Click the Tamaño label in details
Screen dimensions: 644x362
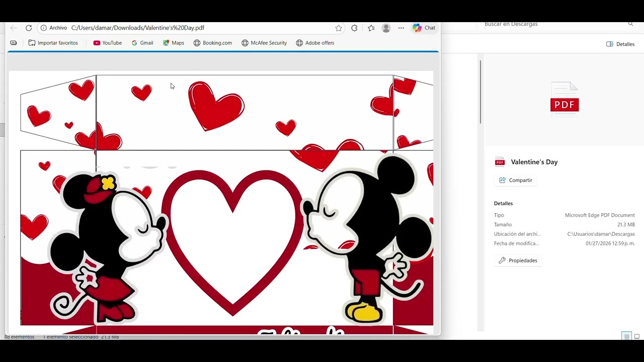(503, 225)
